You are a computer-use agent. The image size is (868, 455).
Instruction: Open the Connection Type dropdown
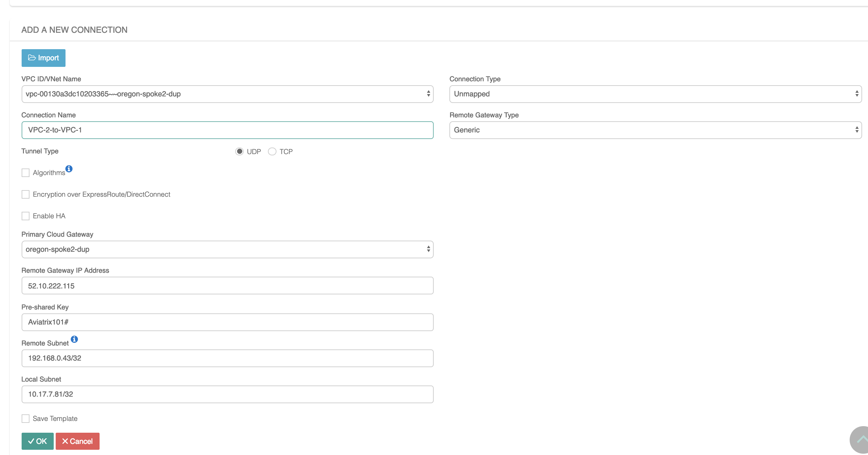tap(655, 94)
